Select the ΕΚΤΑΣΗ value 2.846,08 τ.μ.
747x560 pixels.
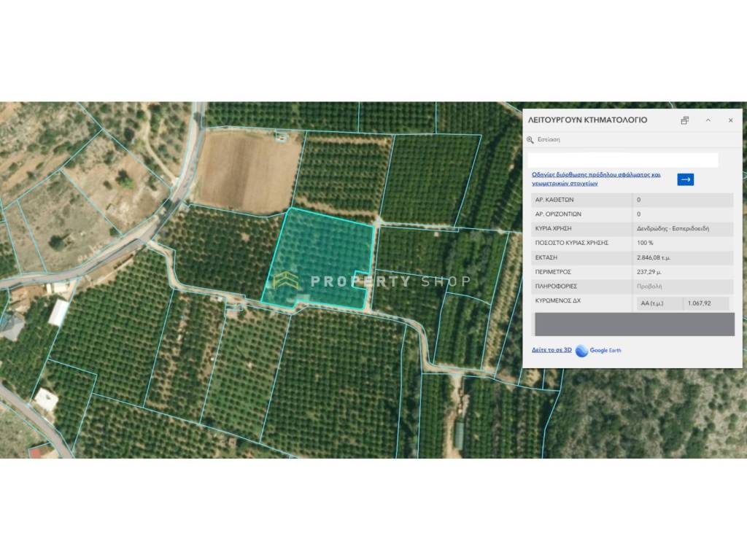[653, 257]
